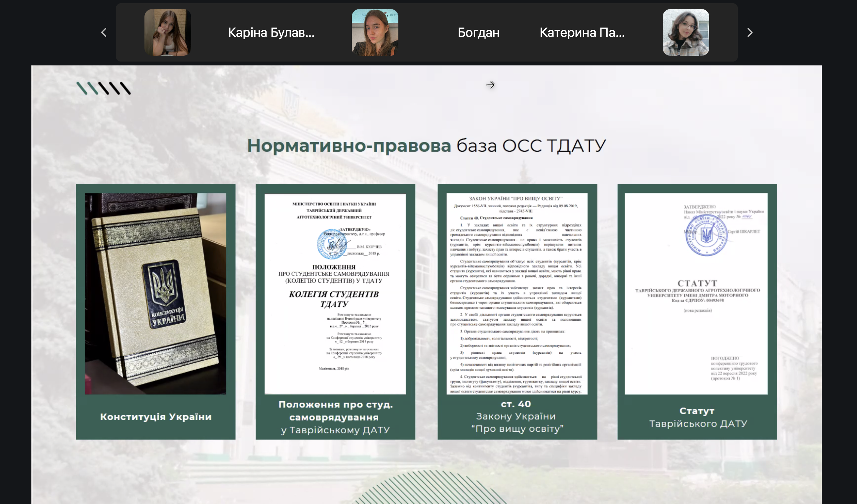The image size is (857, 504).
Task: Select Катерина Па... participant tile
Action: coord(582,33)
